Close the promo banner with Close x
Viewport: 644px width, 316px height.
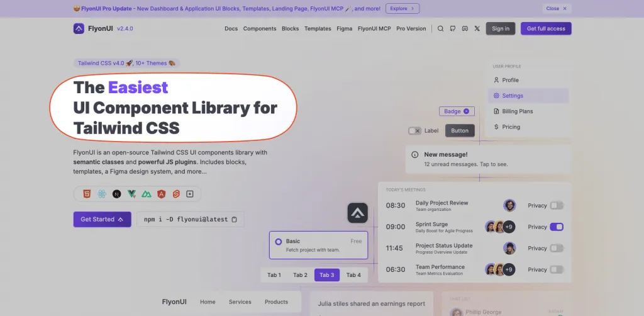557,8
